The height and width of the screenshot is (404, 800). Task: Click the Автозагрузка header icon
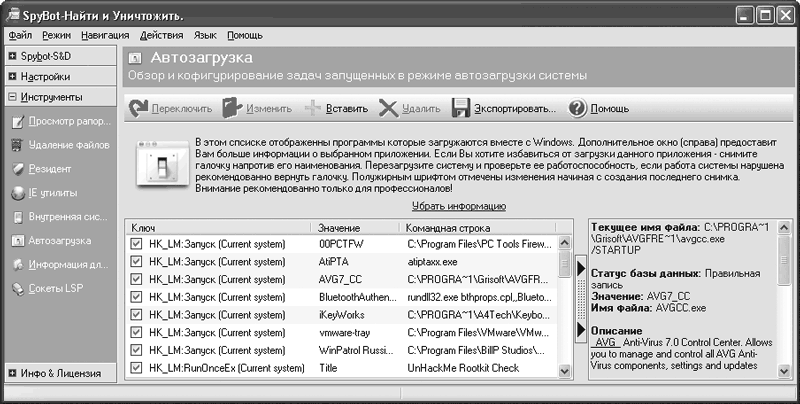[135, 58]
